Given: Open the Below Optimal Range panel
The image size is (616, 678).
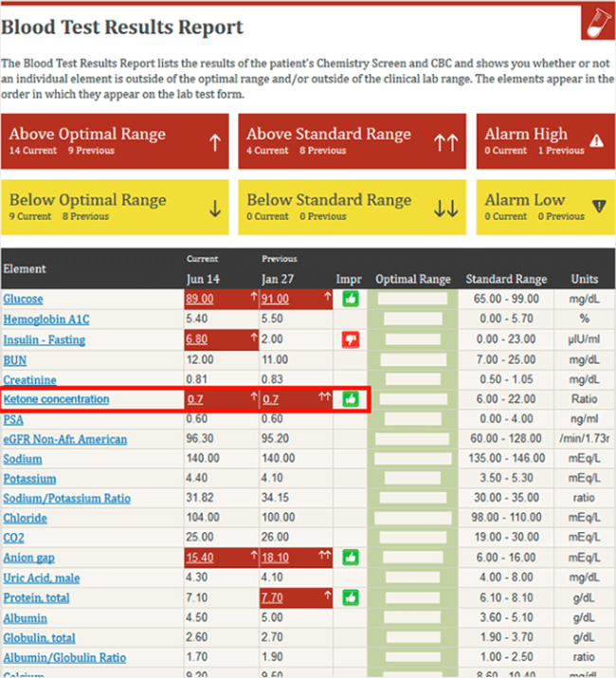Looking at the screenshot, I should (115, 207).
